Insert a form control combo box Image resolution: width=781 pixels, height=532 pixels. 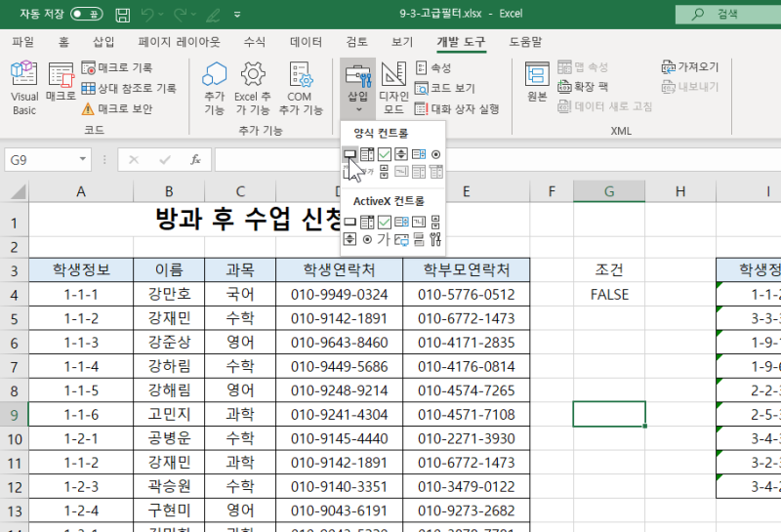tap(367, 154)
